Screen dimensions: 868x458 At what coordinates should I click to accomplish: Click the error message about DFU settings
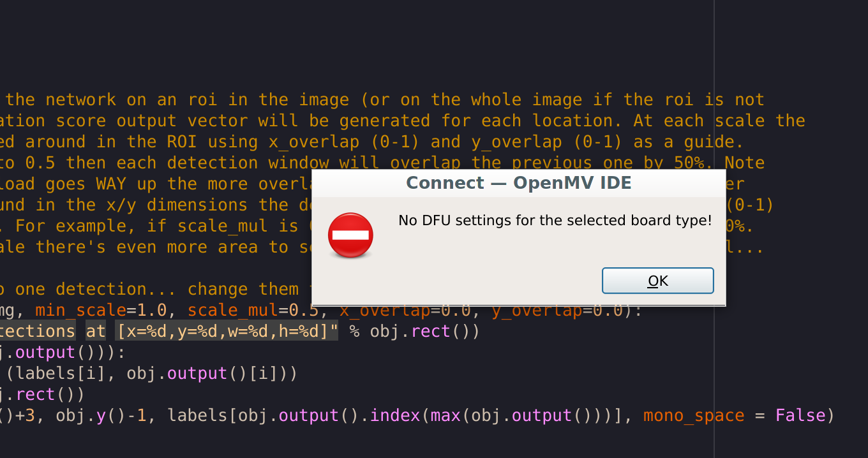(x=555, y=220)
